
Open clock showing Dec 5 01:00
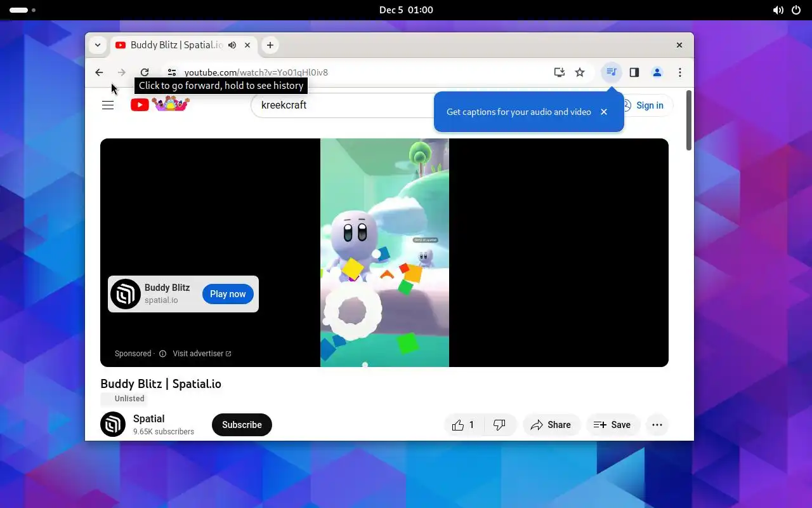click(406, 10)
